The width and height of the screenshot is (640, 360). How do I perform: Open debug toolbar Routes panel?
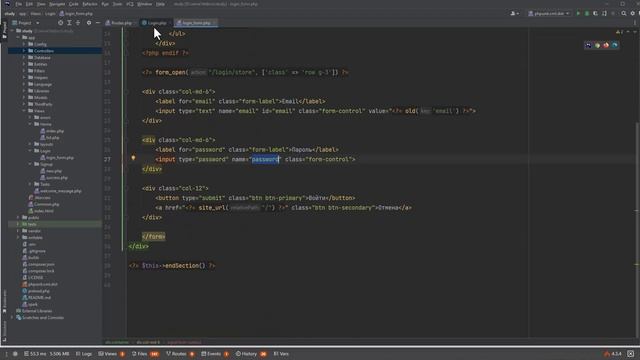click(180, 354)
